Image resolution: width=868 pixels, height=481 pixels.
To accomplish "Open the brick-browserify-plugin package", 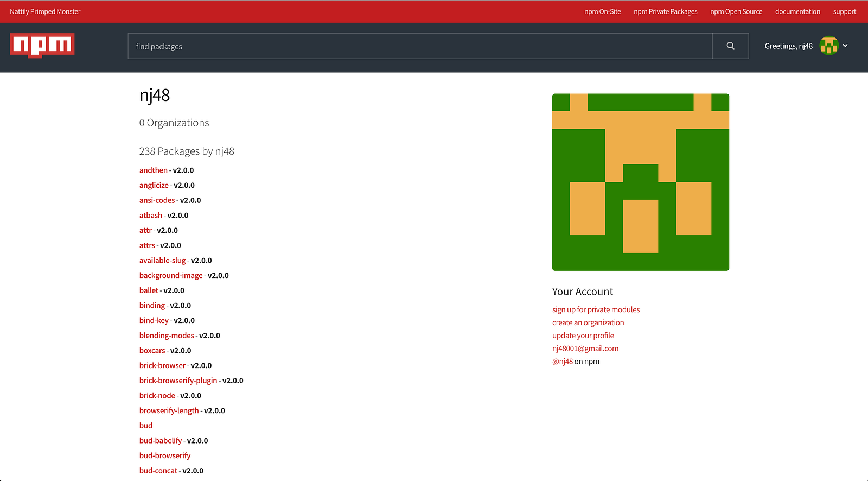I will [178, 381].
